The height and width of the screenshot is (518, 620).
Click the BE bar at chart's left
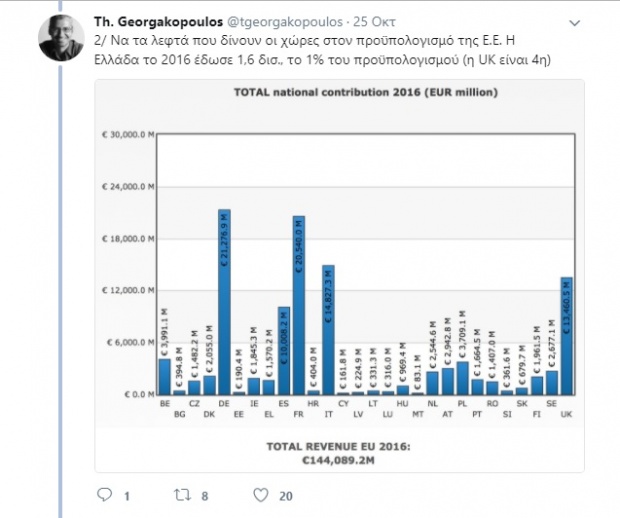click(x=164, y=376)
